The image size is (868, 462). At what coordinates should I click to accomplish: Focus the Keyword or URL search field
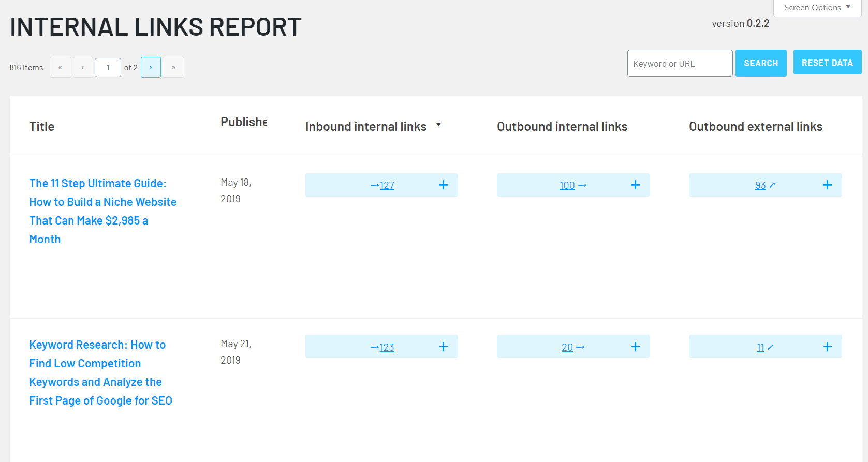click(x=680, y=64)
